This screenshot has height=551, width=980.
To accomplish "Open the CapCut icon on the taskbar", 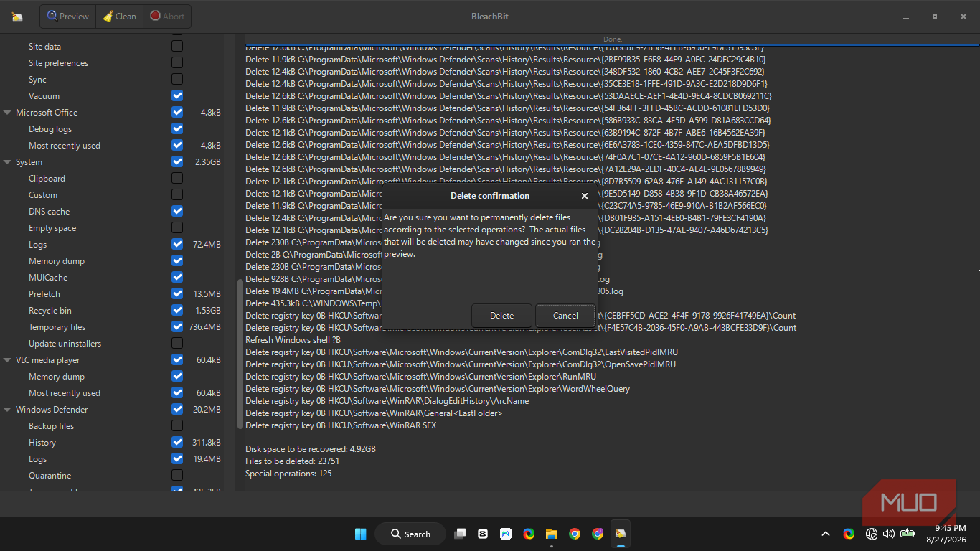I will click(483, 534).
